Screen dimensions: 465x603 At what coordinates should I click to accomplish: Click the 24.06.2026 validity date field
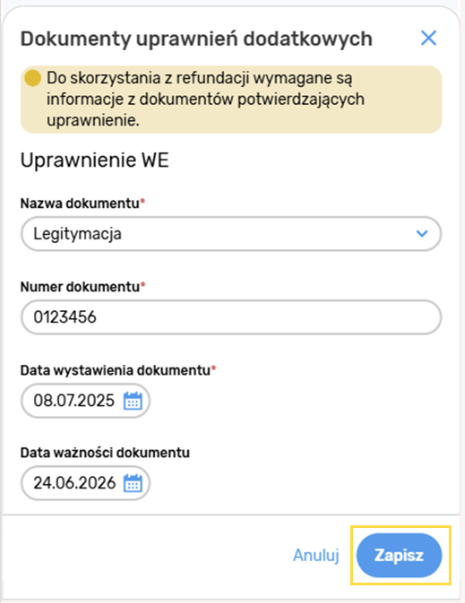pyautogui.click(x=85, y=483)
